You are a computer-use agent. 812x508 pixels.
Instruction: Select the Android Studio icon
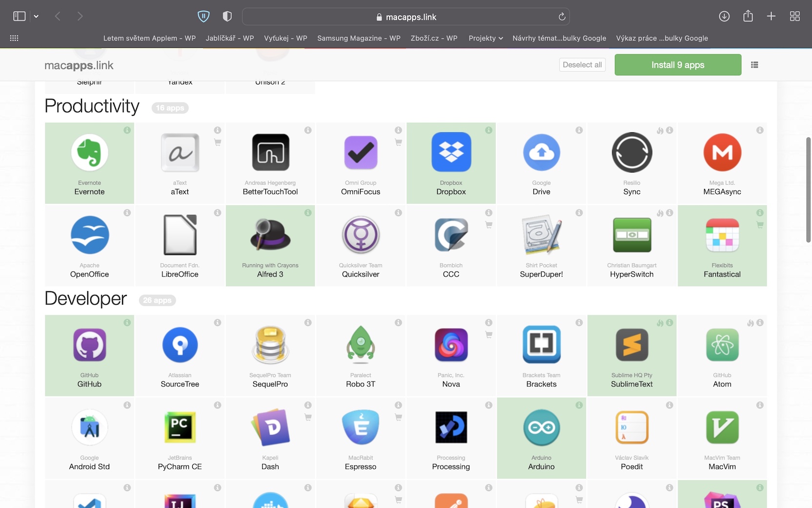(90, 427)
